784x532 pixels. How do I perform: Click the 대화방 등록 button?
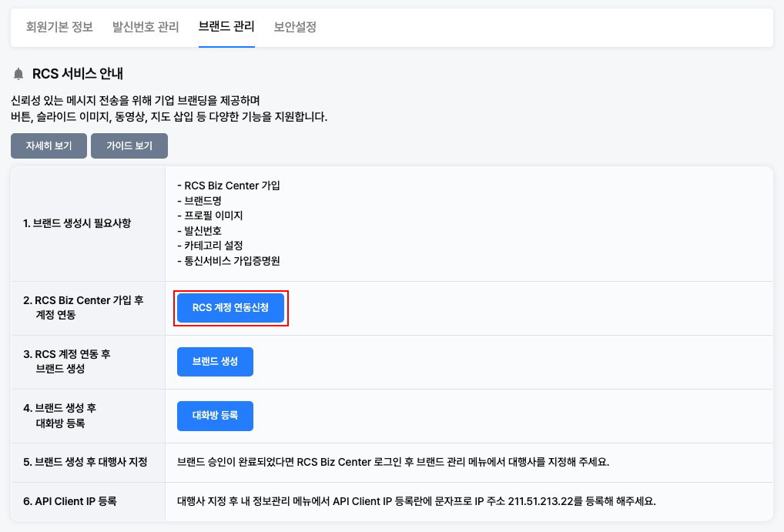[215, 416]
